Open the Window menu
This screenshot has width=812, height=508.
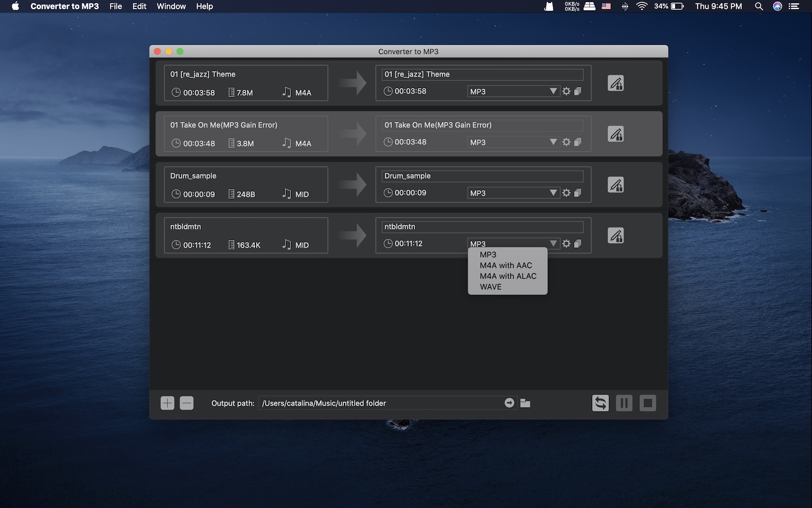(x=171, y=6)
